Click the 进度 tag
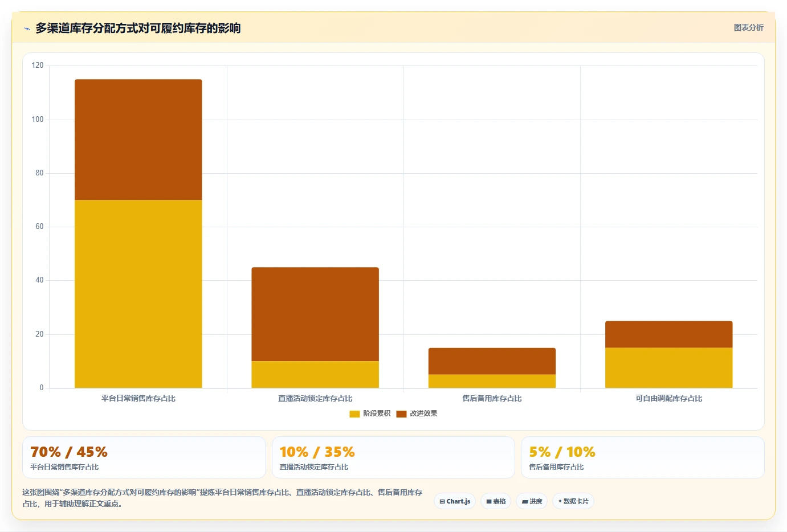787x532 pixels. pyautogui.click(x=532, y=501)
